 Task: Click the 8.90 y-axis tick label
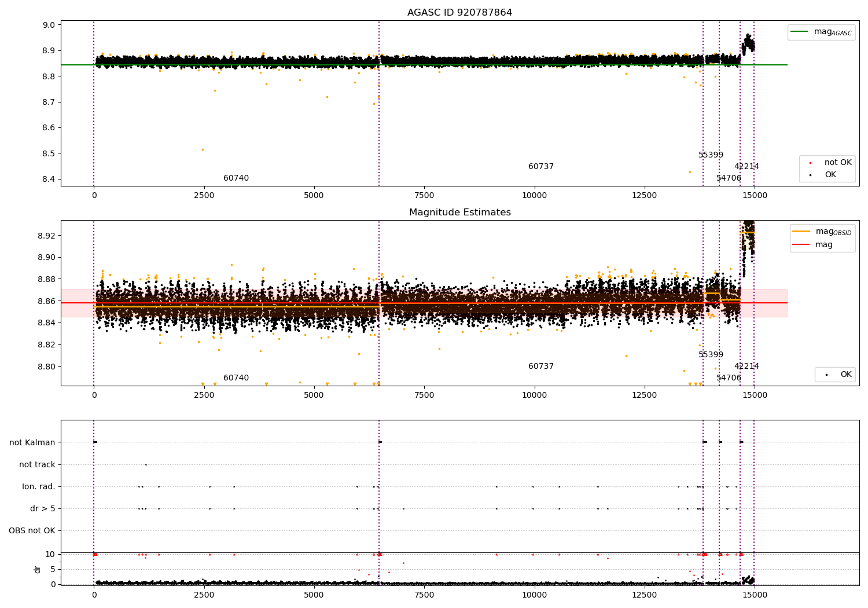[x=47, y=257]
